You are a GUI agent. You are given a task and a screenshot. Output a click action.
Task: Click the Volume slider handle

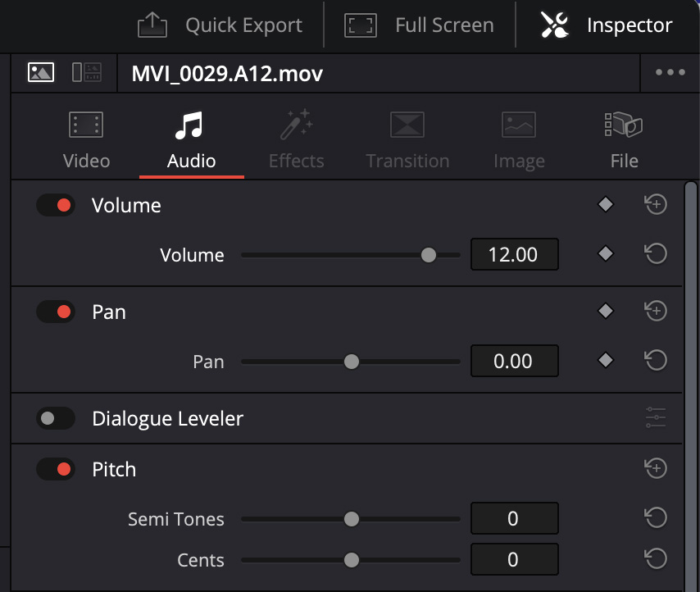click(x=428, y=255)
